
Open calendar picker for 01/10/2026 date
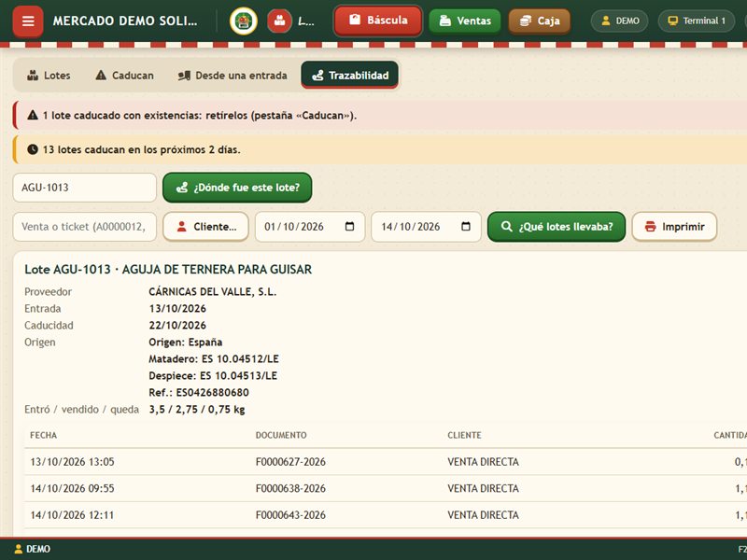point(349,226)
